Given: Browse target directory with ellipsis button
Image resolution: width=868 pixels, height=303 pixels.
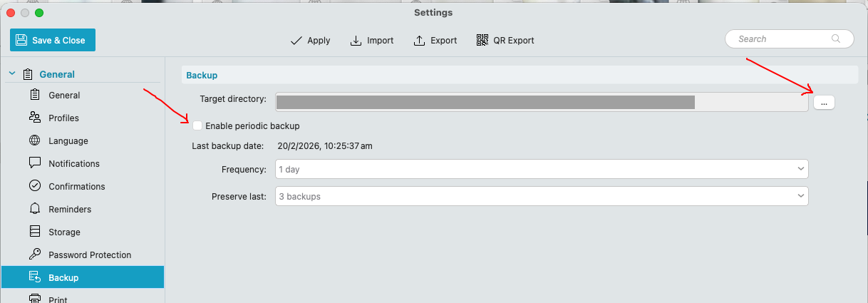Looking at the screenshot, I should (x=823, y=103).
